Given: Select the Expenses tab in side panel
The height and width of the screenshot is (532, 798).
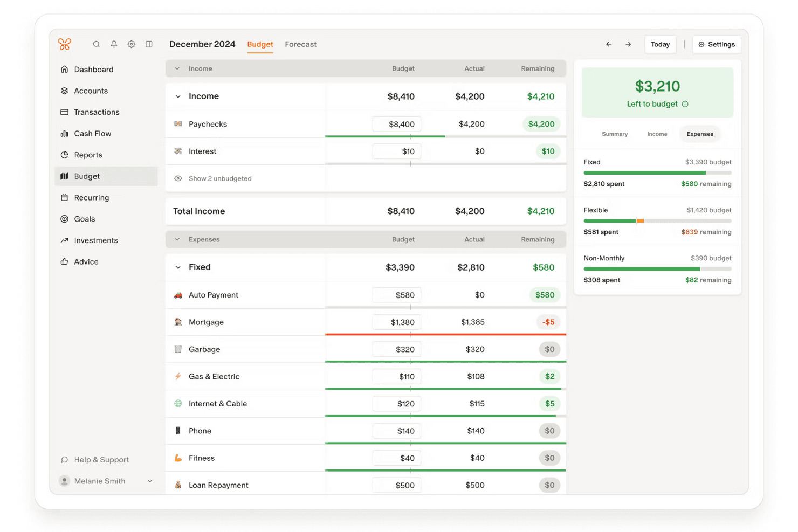Looking at the screenshot, I should point(700,134).
